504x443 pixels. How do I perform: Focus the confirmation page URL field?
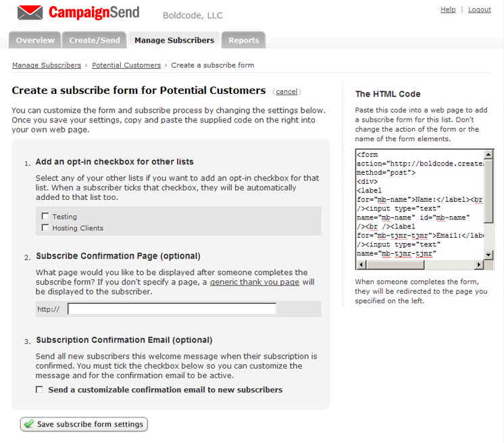[172, 309]
